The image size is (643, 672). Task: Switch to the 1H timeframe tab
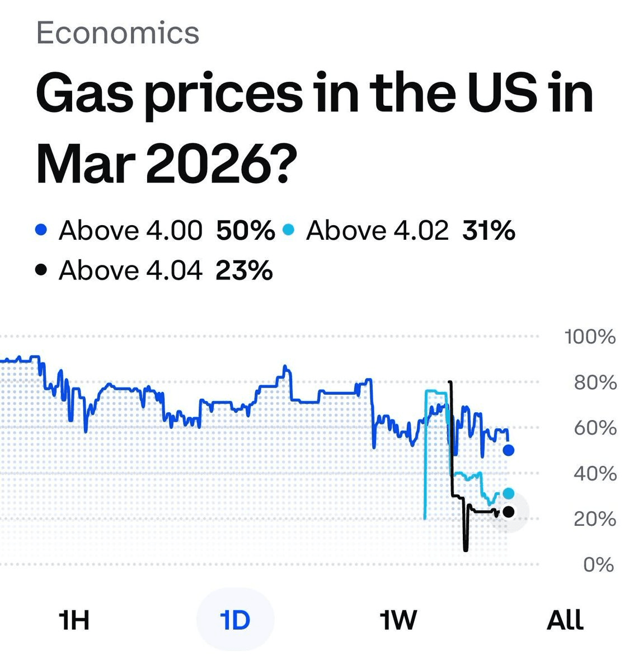(74, 619)
